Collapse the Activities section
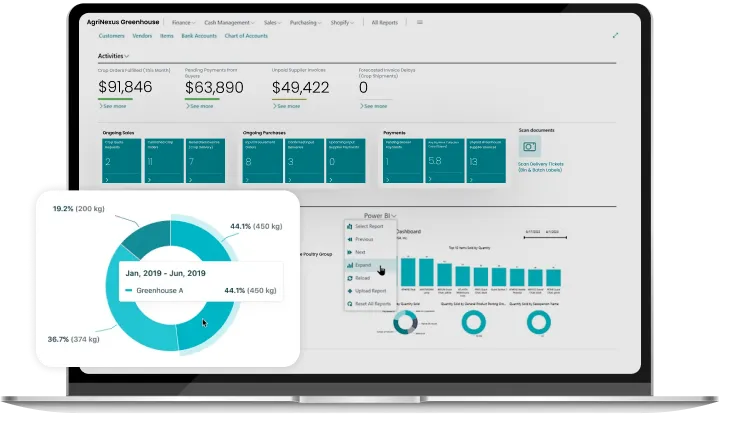This screenshot has width=733, height=432. pos(113,56)
